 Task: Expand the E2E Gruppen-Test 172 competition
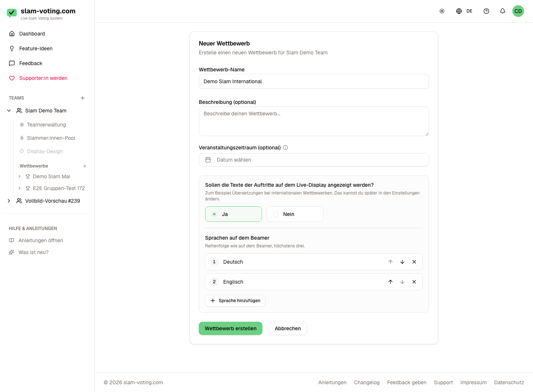[20, 188]
